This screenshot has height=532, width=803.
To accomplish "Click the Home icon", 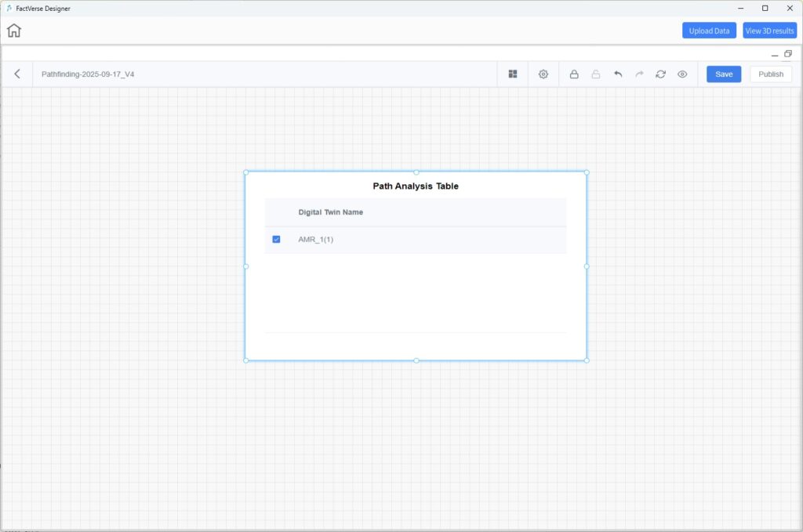I will pos(14,31).
